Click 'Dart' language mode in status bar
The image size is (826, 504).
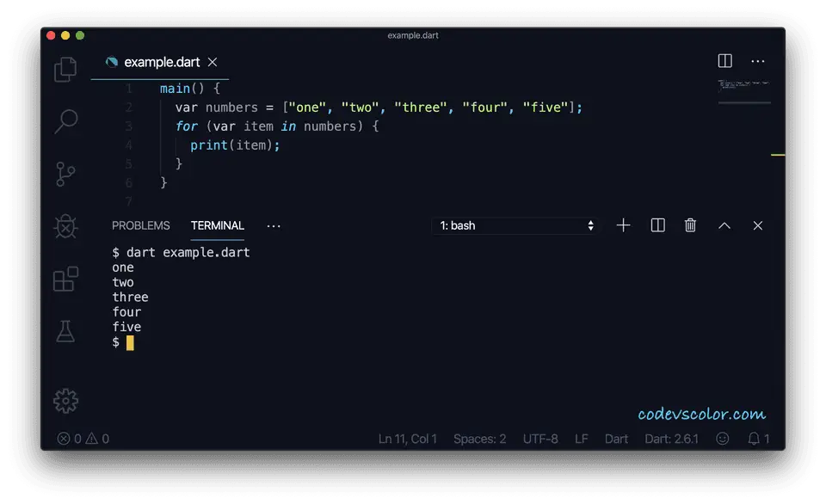(616, 439)
